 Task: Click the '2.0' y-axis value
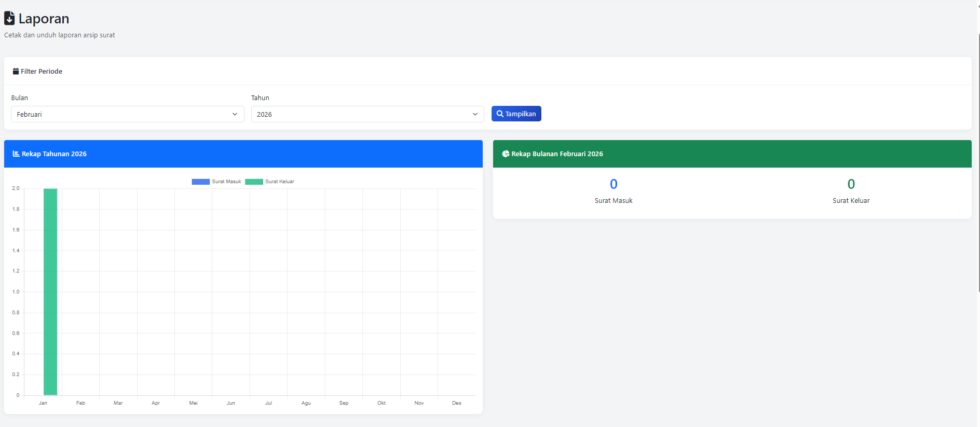[16, 188]
